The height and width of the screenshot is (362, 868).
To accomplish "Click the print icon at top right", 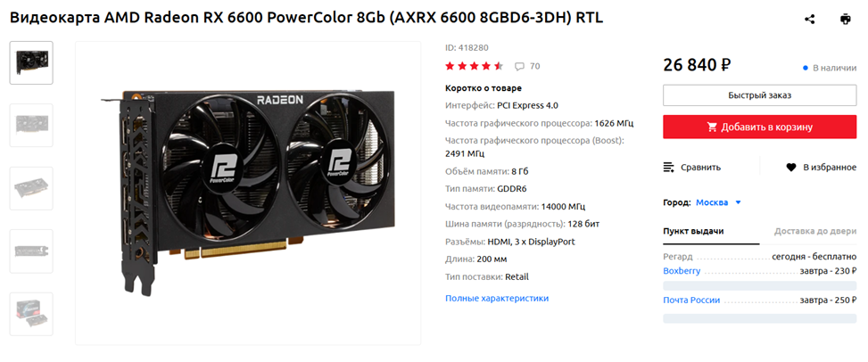I will click(x=845, y=20).
